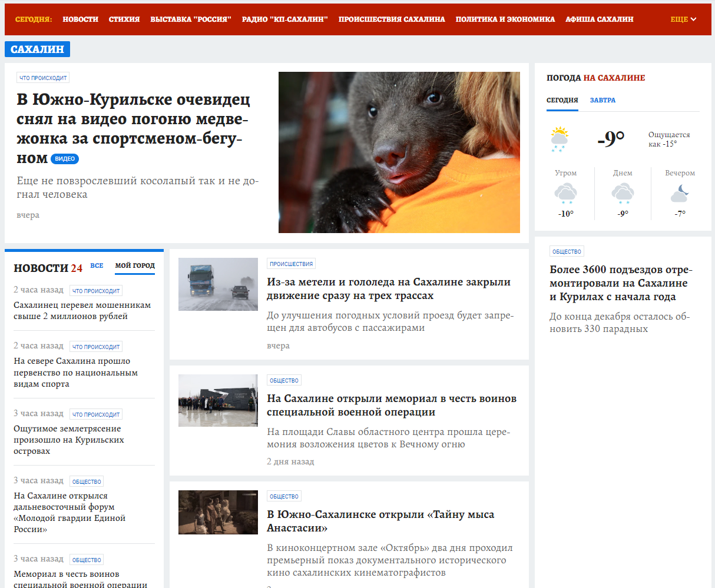The height and width of the screenshot is (588, 715).
Task: Click the daytime snow cloud icon under Днем
Action: 623,194
